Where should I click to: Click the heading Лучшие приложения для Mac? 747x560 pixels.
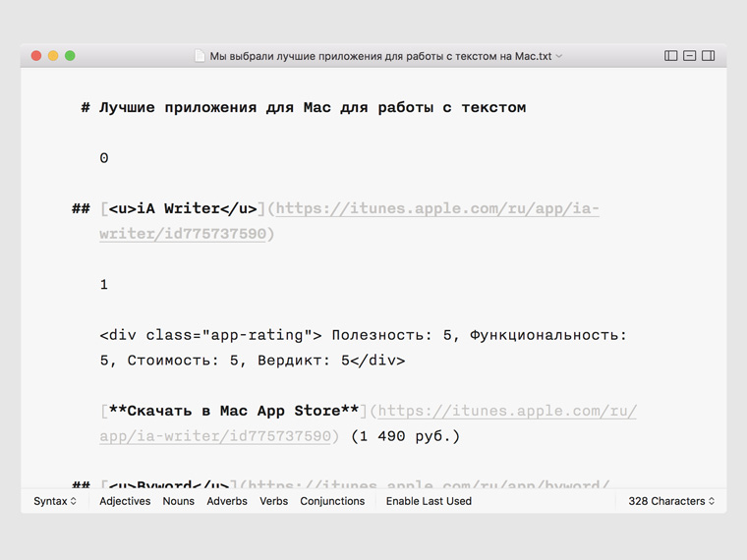pyautogui.click(x=313, y=107)
